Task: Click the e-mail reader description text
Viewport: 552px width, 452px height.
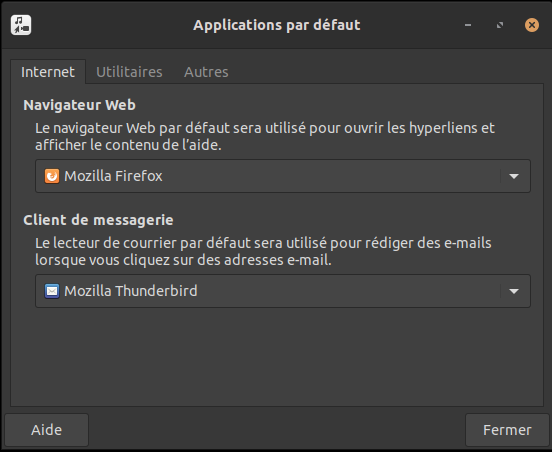Action: coord(263,251)
